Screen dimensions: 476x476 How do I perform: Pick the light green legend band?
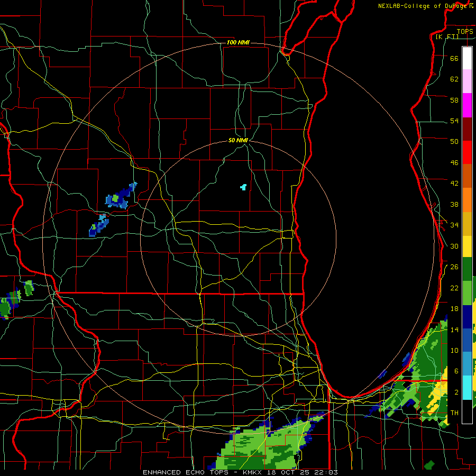pos(467,293)
